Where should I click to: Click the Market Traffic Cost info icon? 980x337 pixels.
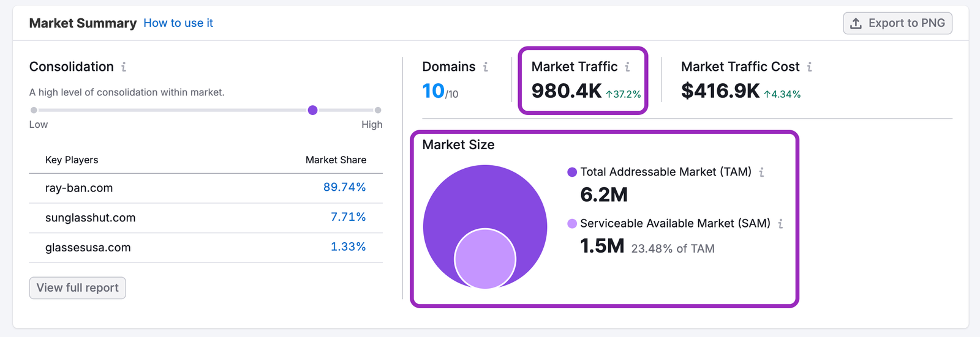tap(809, 67)
